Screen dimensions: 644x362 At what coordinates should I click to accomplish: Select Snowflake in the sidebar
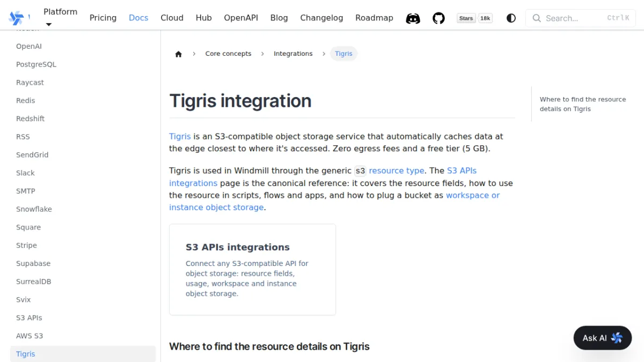pos(34,209)
